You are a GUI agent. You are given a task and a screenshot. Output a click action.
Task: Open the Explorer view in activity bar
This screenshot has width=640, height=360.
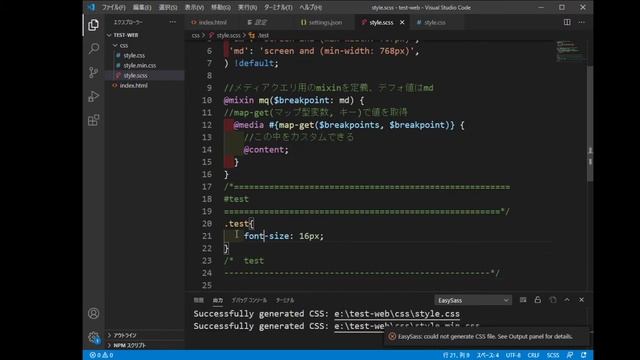[x=93, y=25]
